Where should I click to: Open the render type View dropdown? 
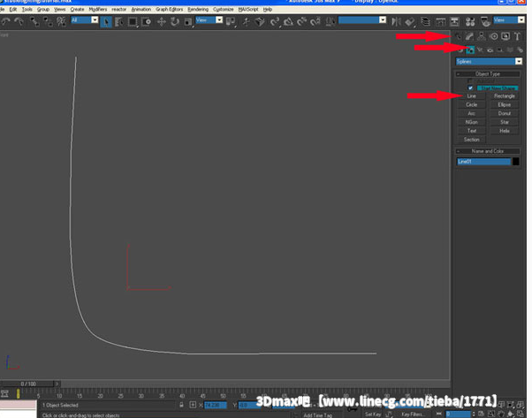509,20
